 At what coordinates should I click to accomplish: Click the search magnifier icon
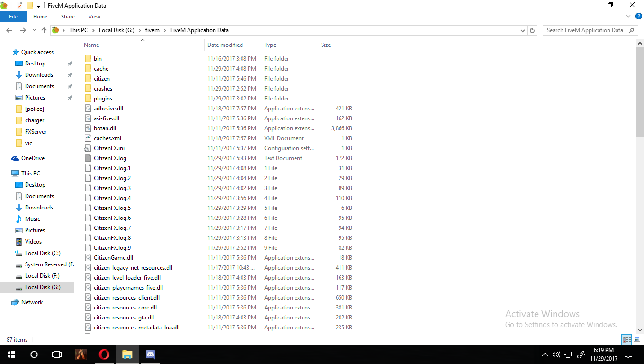[x=632, y=30]
